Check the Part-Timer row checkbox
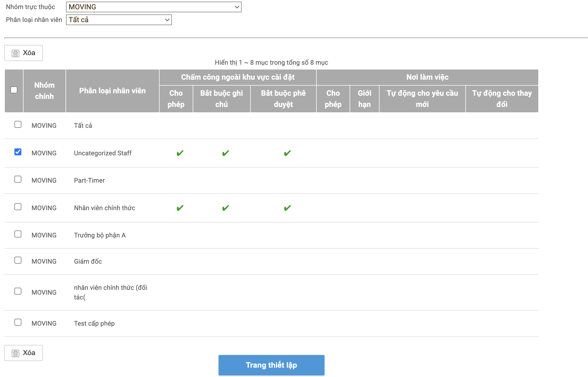588x377 pixels. [18, 179]
